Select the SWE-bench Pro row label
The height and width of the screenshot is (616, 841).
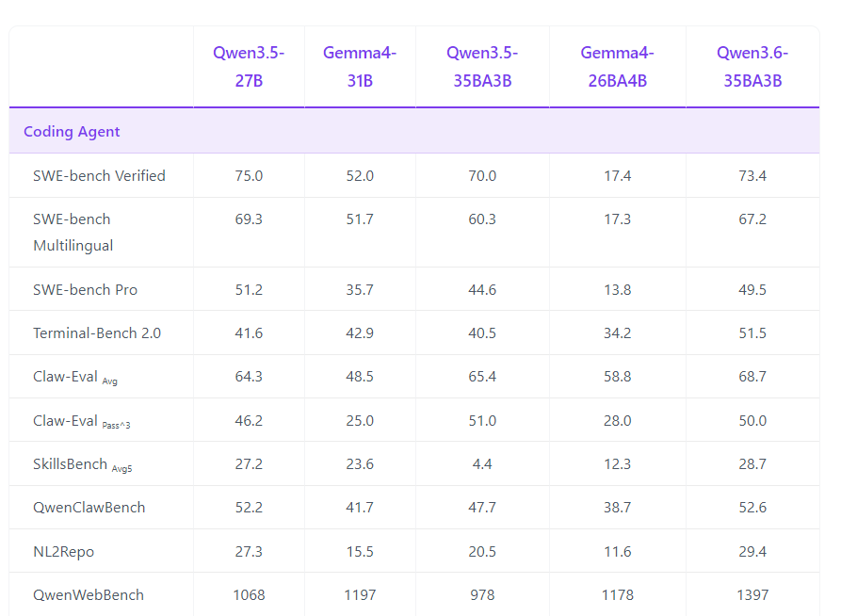point(85,290)
